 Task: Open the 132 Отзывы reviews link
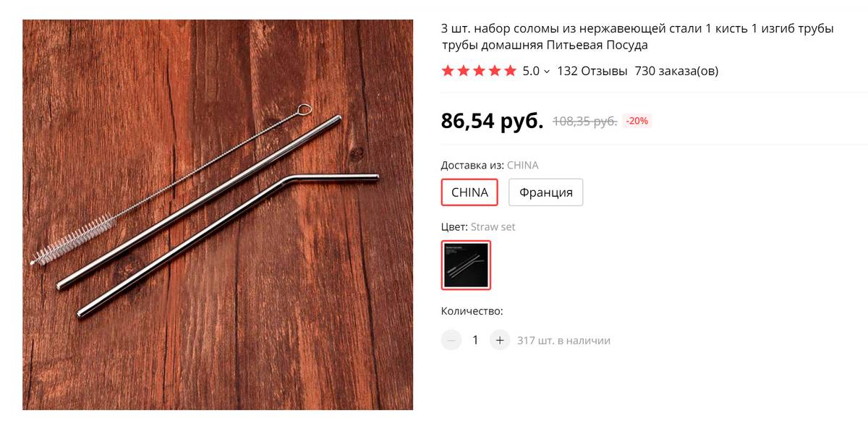[x=592, y=71]
